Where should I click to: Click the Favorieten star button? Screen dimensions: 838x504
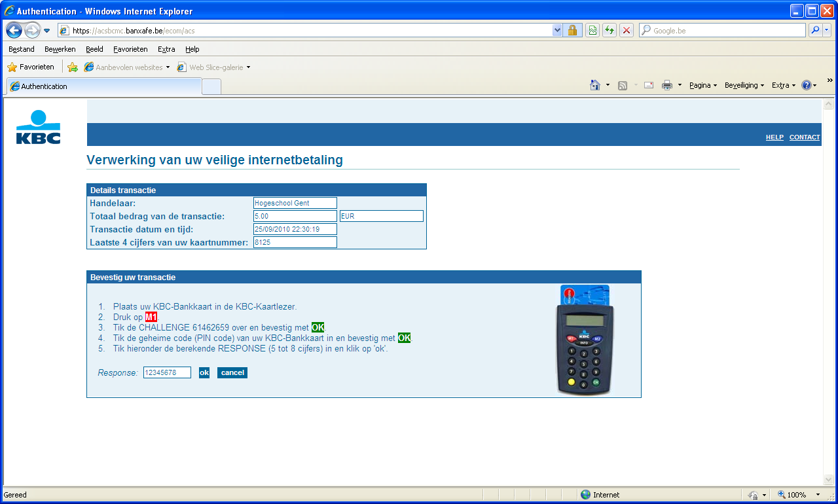click(x=31, y=67)
